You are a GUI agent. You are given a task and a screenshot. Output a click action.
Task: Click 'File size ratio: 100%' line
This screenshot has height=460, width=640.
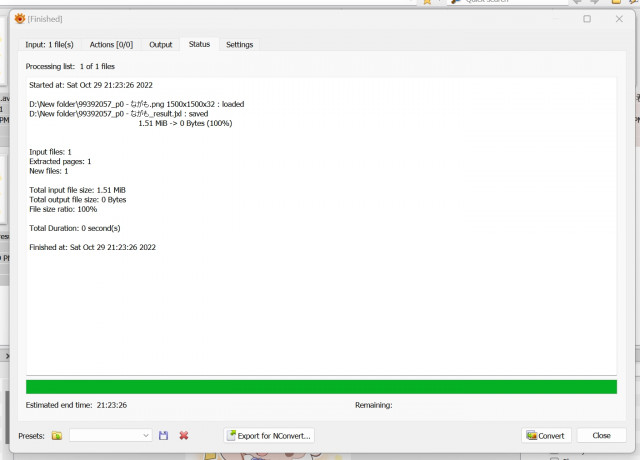click(63, 209)
